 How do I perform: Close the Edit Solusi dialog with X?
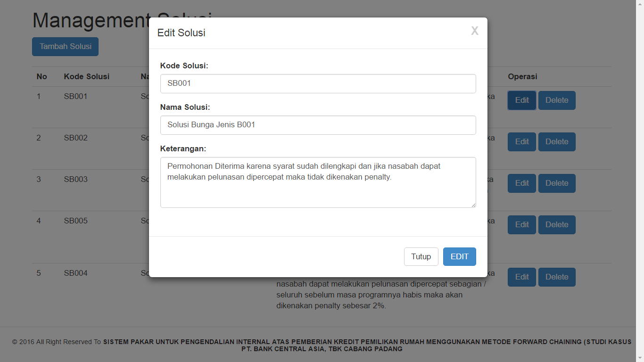474,31
